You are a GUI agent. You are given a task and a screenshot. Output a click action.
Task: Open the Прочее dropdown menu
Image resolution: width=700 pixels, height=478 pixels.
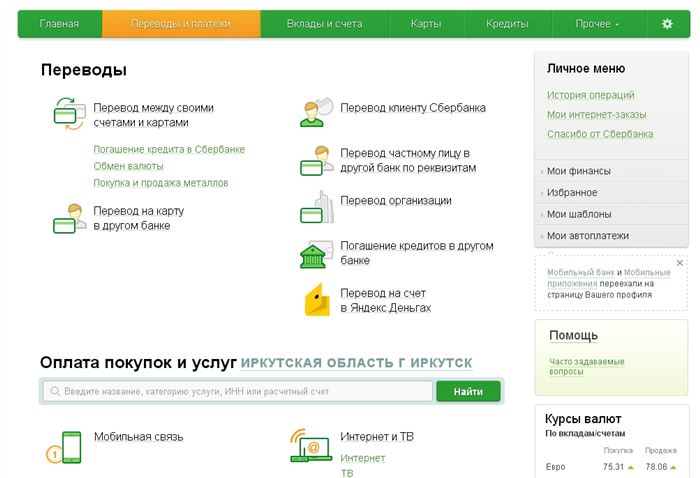click(597, 24)
